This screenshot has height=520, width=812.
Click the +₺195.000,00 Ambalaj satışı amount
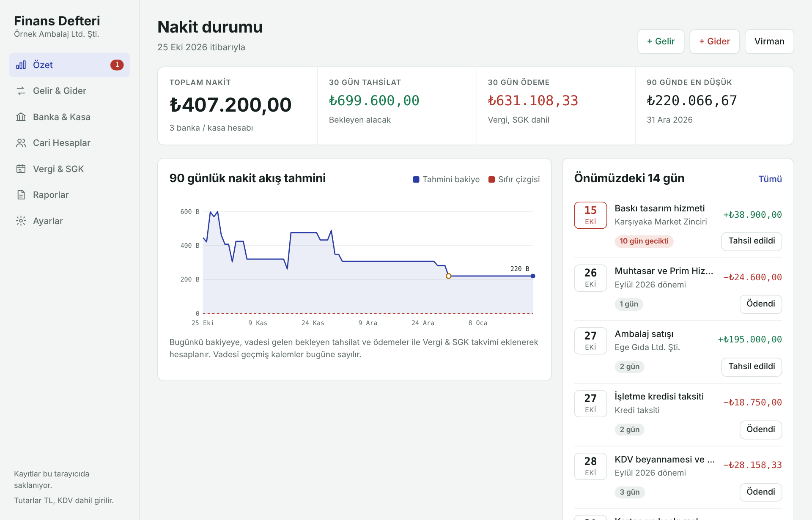tap(750, 339)
